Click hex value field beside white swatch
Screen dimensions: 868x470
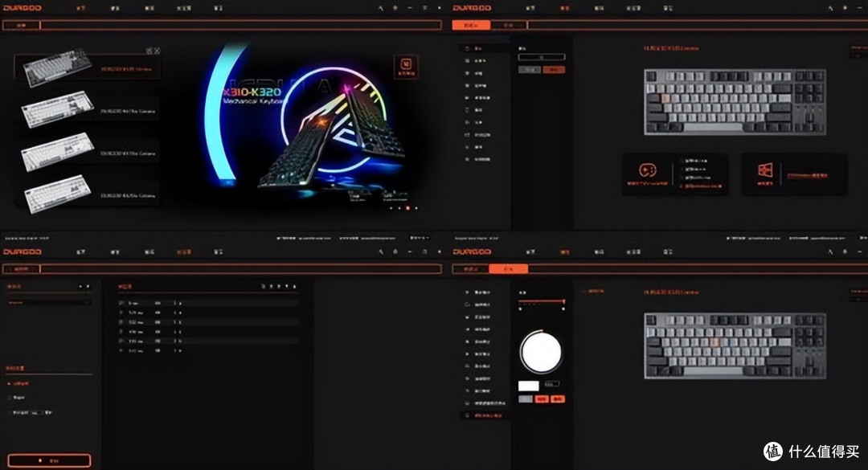point(552,384)
